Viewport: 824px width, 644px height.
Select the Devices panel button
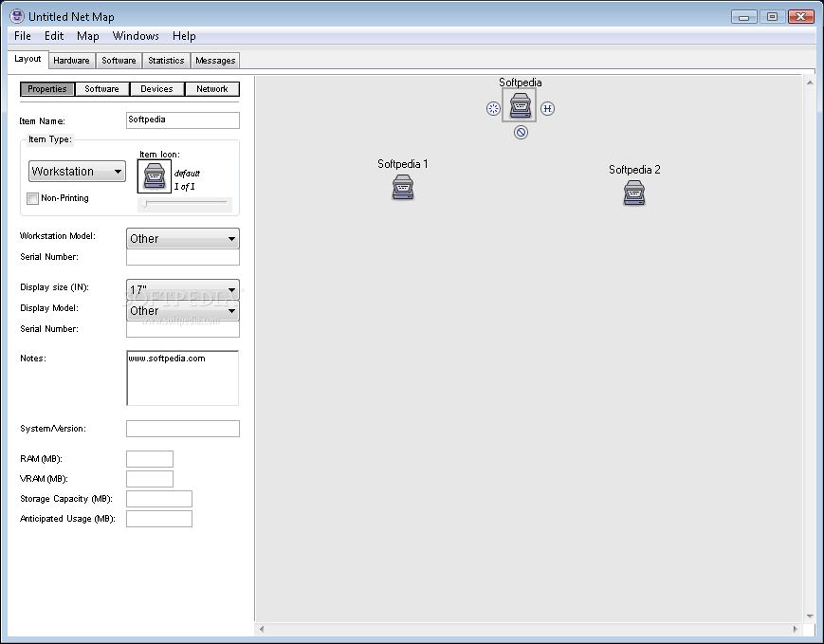(156, 89)
